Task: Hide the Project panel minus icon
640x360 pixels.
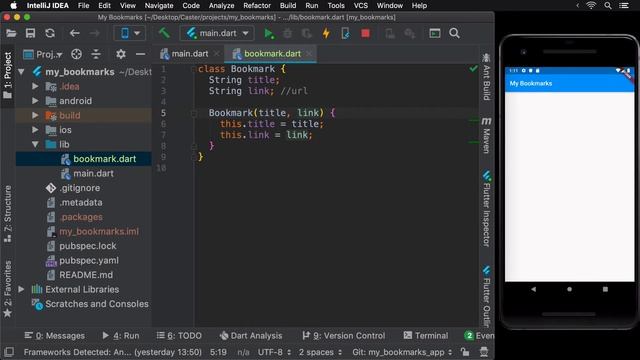Action: coord(140,54)
